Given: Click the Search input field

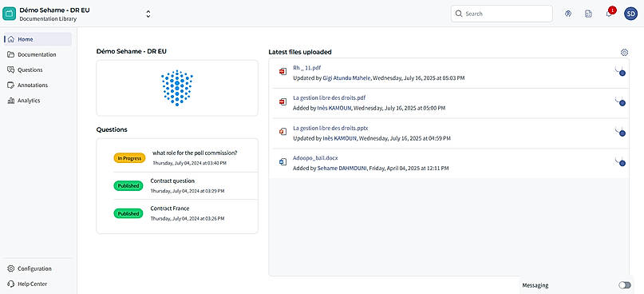Looking at the screenshot, I should click(x=501, y=14).
